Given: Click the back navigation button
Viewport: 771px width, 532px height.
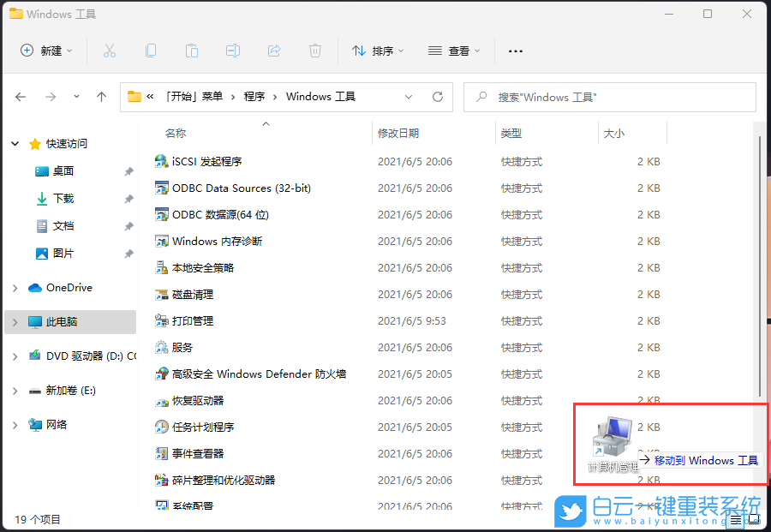Looking at the screenshot, I should pyautogui.click(x=21, y=97).
